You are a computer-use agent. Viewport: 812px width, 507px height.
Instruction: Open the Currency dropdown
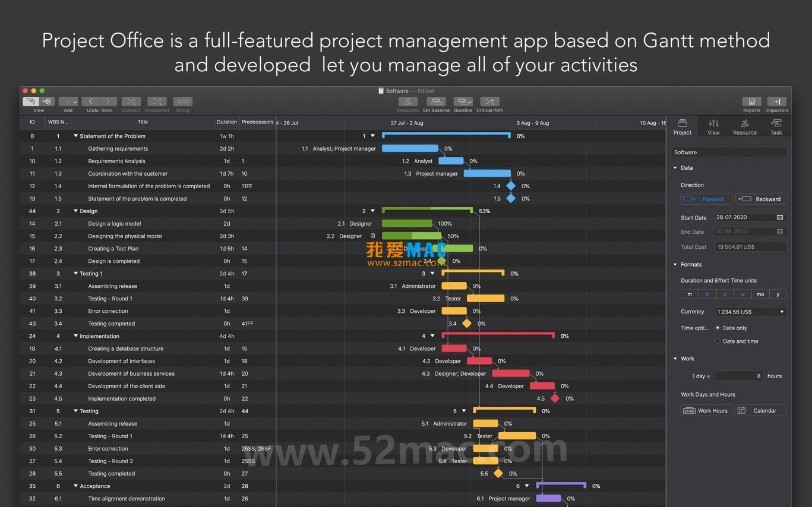click(x=750, y=311)
